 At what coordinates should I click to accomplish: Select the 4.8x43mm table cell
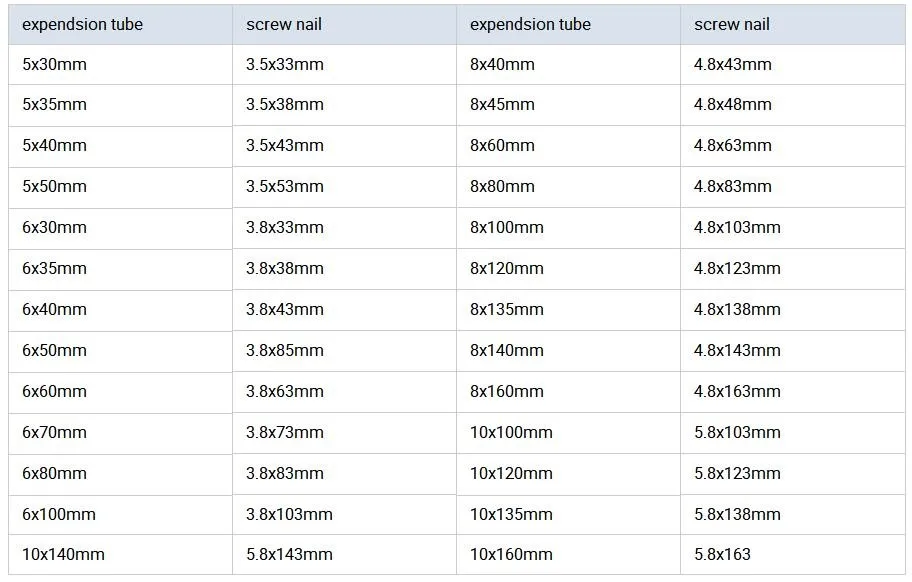733,64
